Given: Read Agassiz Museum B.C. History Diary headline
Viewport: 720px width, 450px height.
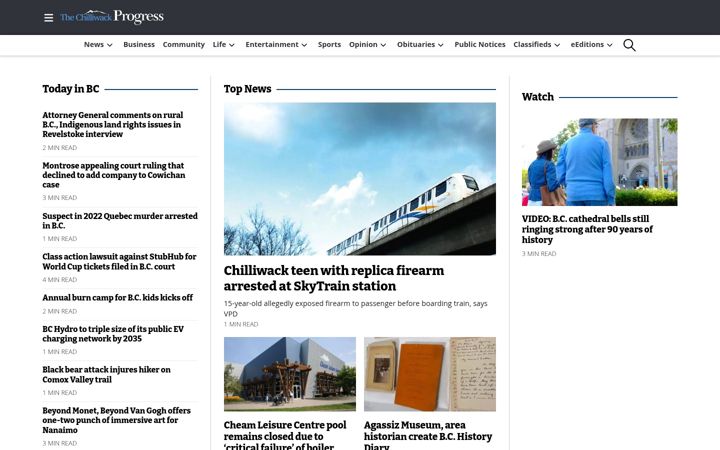Looking at the screenshot, I should [428, 435].
